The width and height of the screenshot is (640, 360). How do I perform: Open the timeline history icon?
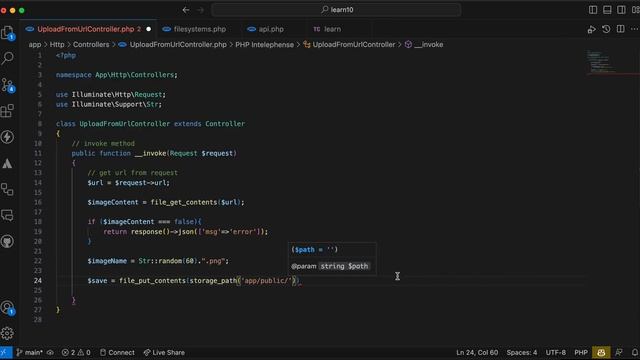pos(606,29)
